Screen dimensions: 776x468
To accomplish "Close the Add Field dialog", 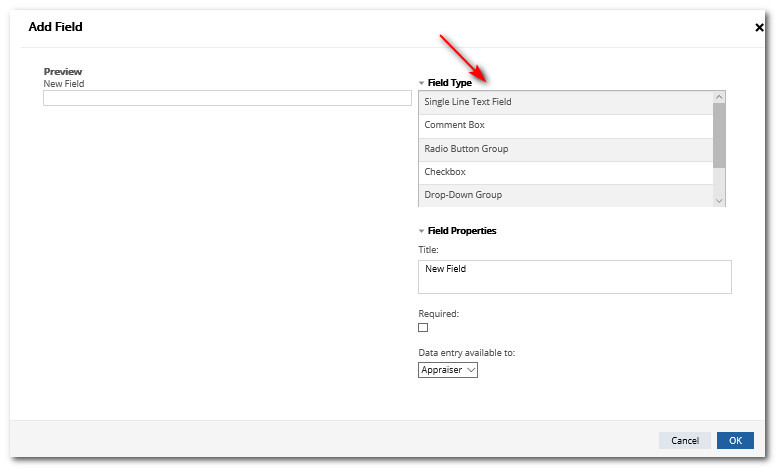I will click(x=759, y=27).
